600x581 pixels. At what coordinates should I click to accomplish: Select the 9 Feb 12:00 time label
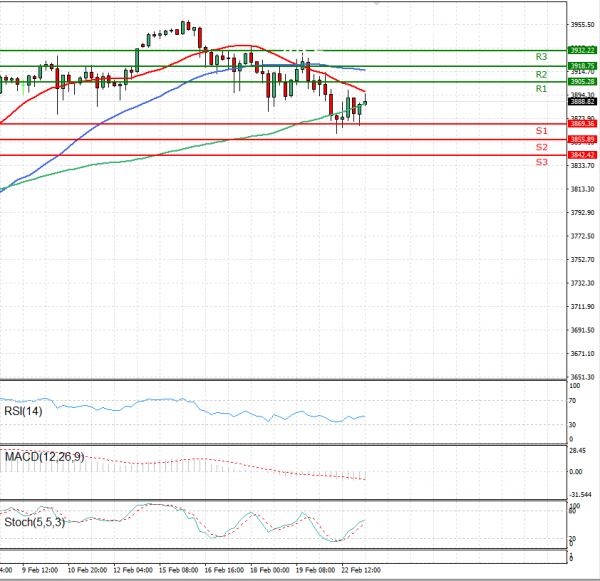coord(40,570)
